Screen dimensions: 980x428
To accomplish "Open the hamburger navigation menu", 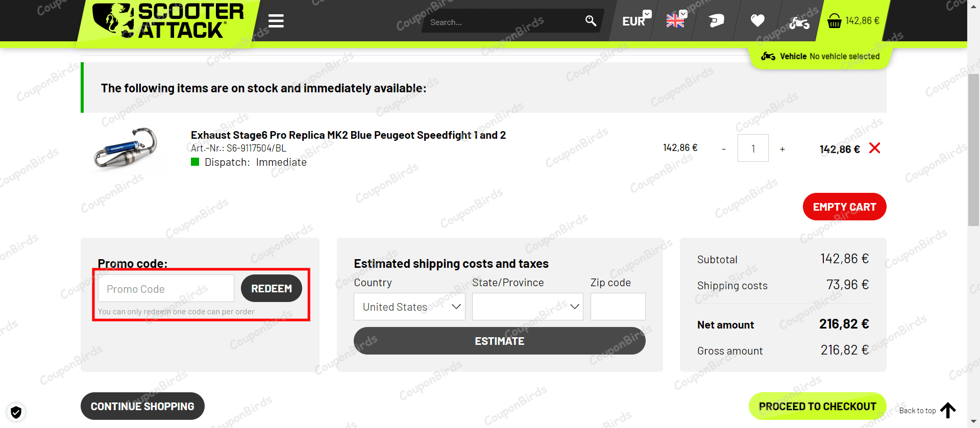I will click(x=276, y=21).
